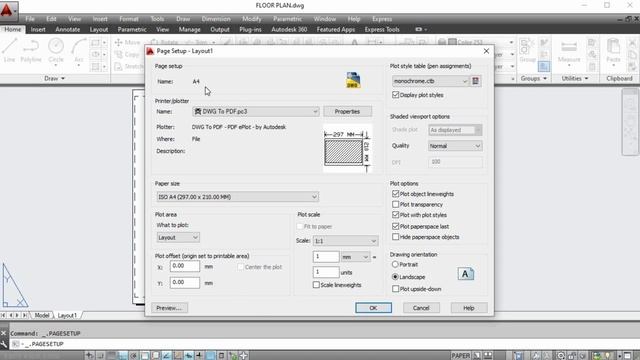Click the command line wrench icon
Image resolution: width=640 pixels, height=360 pixels.
coord(4,344)
